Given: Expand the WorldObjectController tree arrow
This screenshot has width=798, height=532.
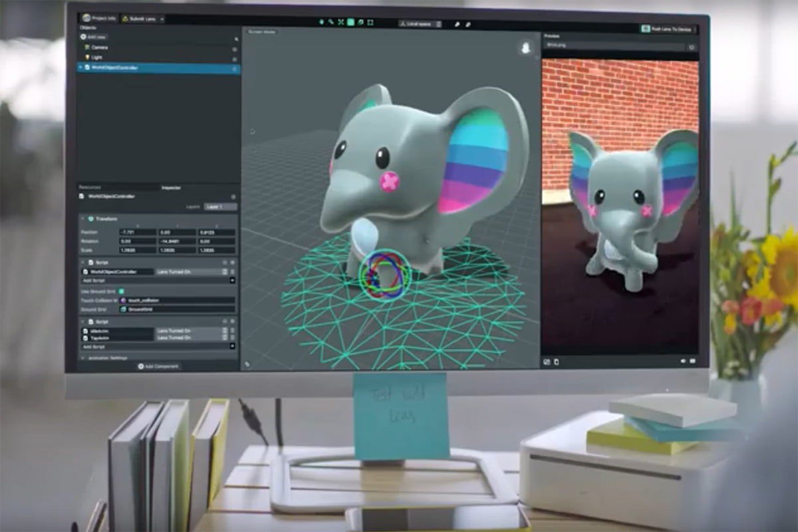Looking at the screenshot, I should (80, 67).
